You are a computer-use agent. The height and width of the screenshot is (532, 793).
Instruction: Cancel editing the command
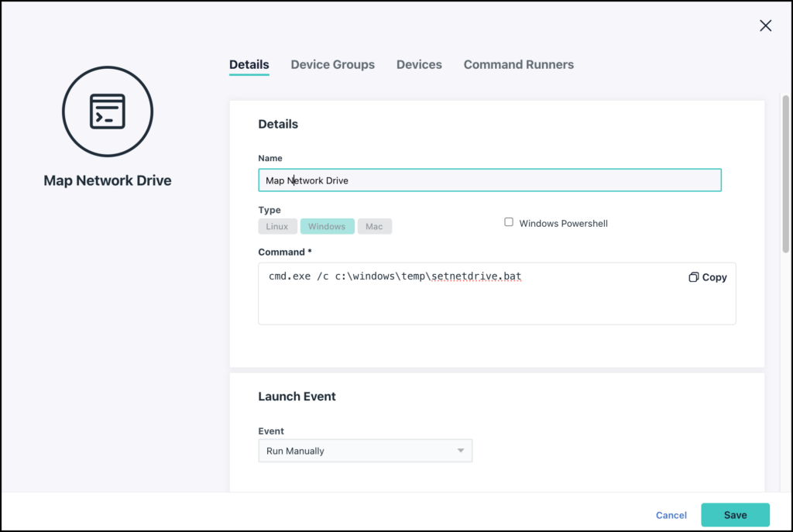point(671,515)
